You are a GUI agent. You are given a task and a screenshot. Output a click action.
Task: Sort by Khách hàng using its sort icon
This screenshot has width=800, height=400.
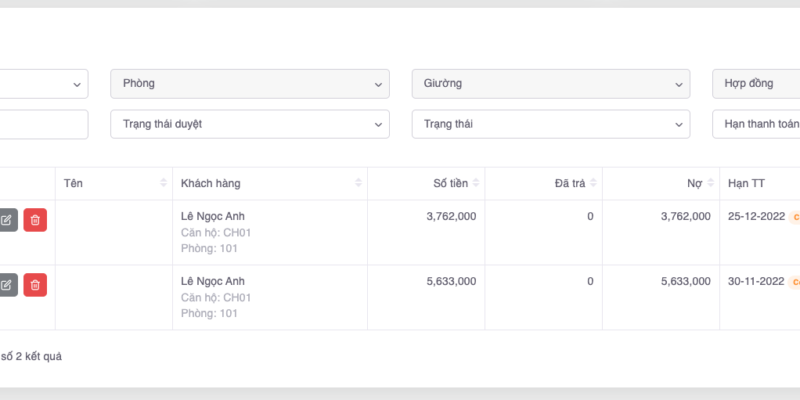point(358,183)
